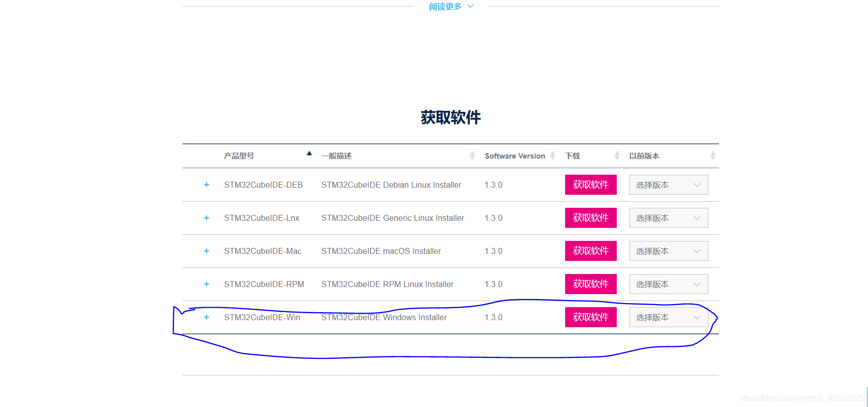868x407 pixels.
Task: Click the 一般描述 column header
Action: pos(336,156)
